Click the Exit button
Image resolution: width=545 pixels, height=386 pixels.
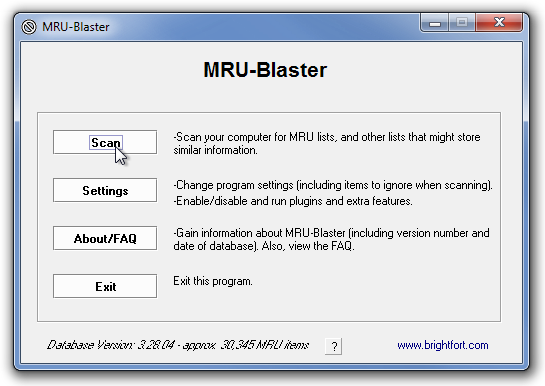(105, 286)
